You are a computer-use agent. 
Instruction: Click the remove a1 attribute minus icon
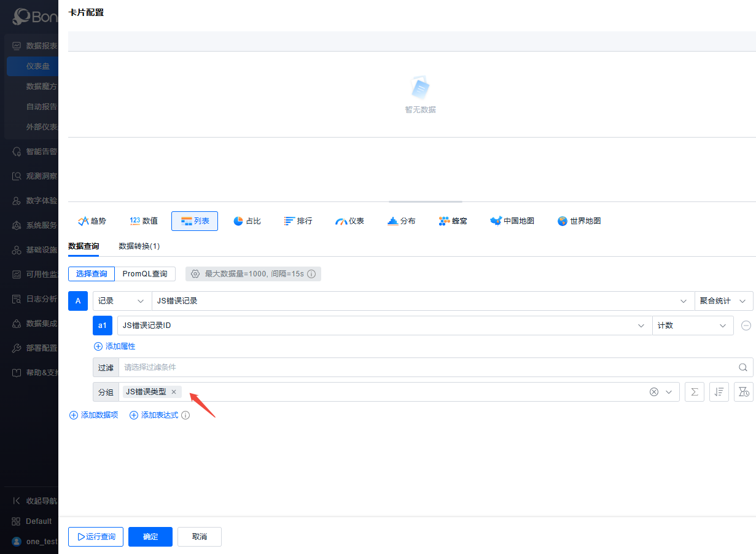(x=746, y=326)
